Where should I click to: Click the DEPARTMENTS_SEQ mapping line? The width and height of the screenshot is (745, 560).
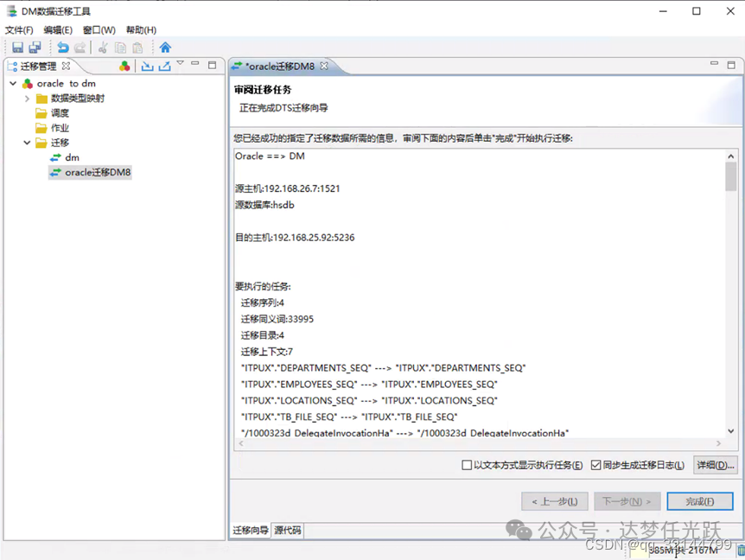383,368
